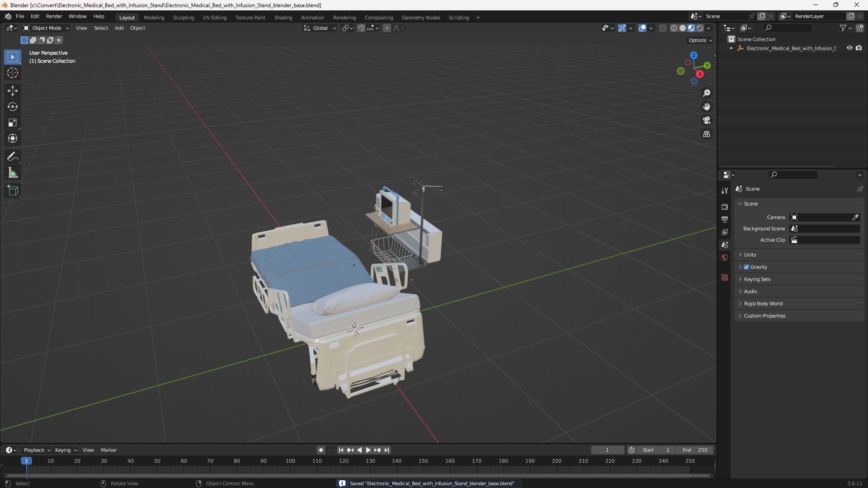Open the File menu
868x488 pixels.
[x=20, y=16]
